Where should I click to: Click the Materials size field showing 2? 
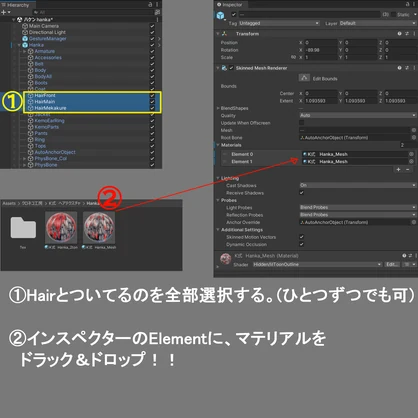407,145
